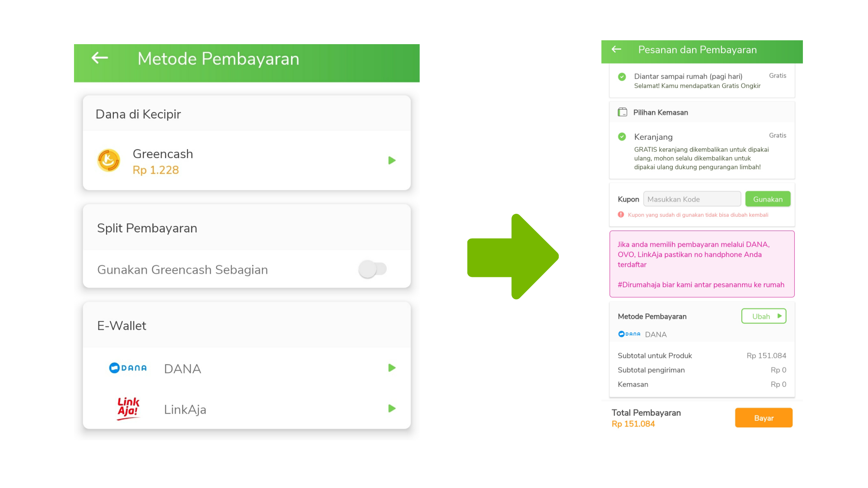Choose the DANA e-wallet entry
The height and width of the screenshot is (488, 868).
(247, 368)
